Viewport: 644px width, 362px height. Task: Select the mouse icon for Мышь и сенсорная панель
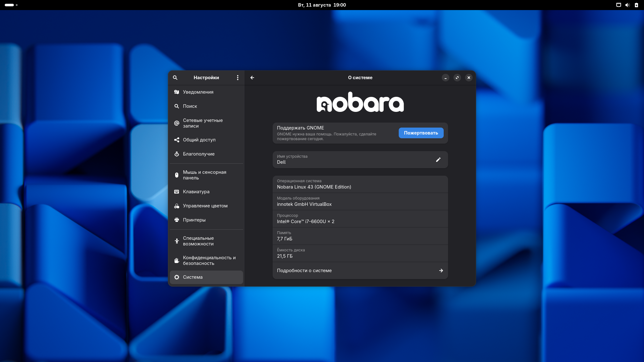coord(177,175)
